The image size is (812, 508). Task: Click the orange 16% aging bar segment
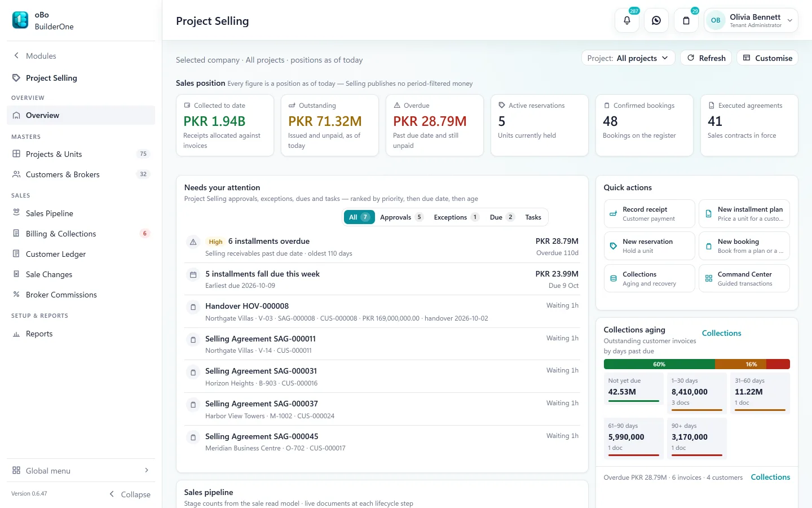point(740,364)
